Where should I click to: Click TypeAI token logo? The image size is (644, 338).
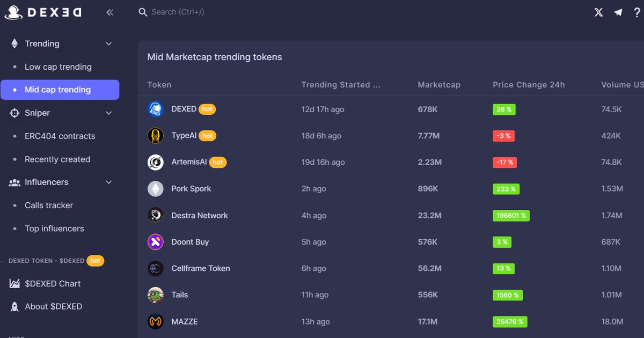pyautogui.click(x=155, y=136)
